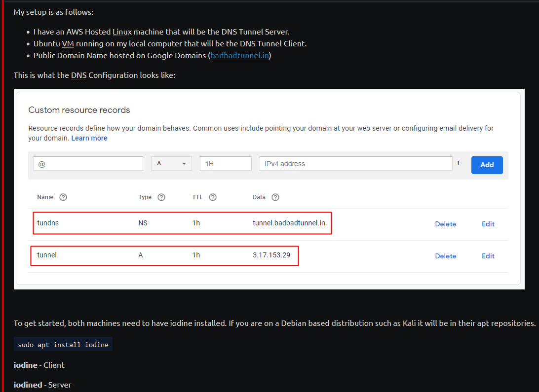
Task: Click the underlined VM term
Action: coord(68,44)
